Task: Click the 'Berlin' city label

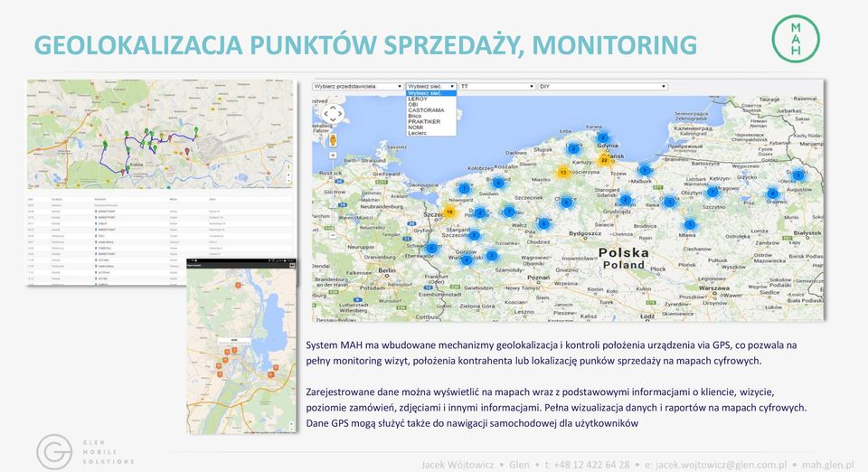Action: [387, 270]
